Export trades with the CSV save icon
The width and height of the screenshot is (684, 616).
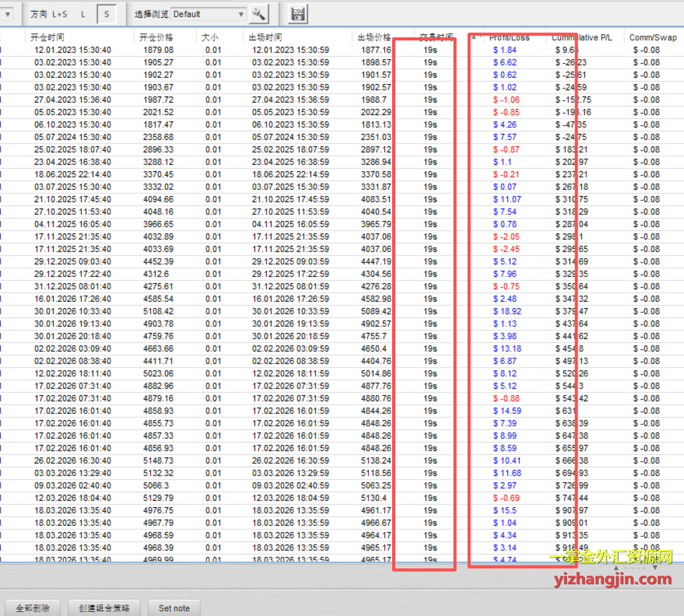click(298, 14)
